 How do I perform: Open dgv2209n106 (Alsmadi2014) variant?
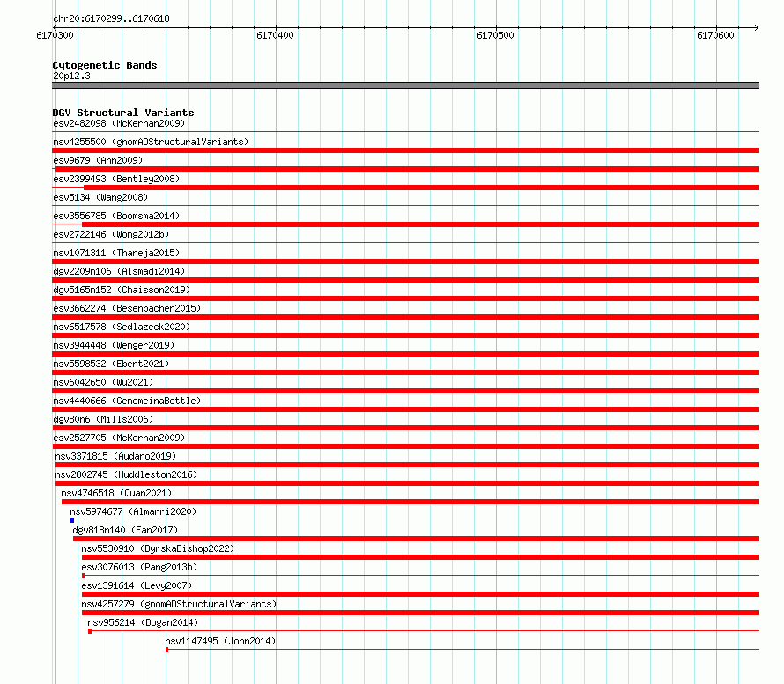coord(119,271)
